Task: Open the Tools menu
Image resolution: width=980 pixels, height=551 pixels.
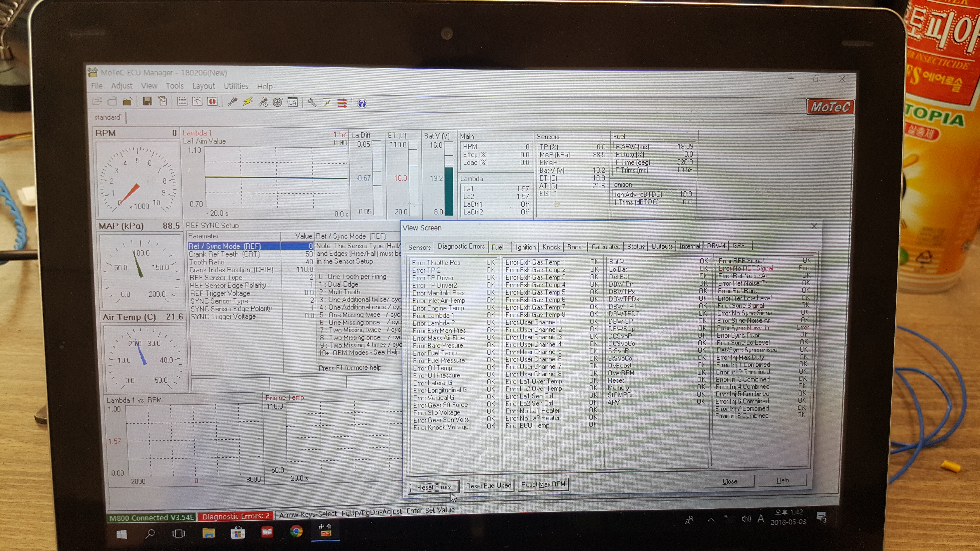Action: pyautogui.click(x=175, y=86)
